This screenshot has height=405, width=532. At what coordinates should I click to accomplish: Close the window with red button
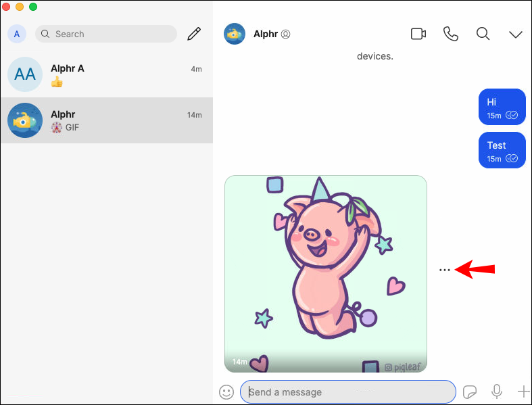6,7
